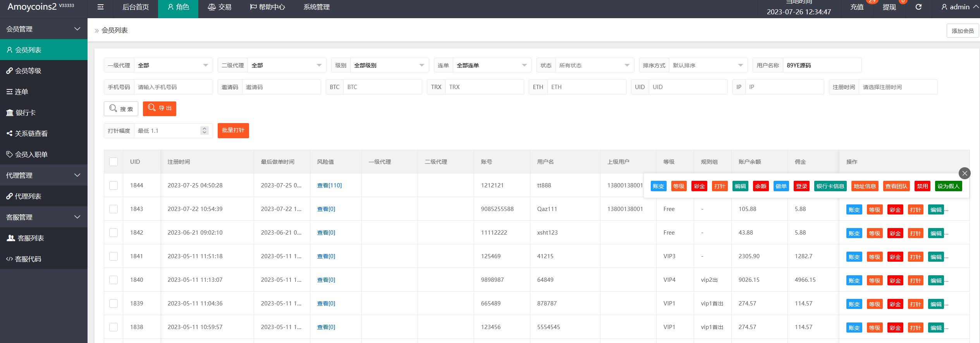Click 查看[110] risk value link
980x343 pixels.
coord(329,185)
